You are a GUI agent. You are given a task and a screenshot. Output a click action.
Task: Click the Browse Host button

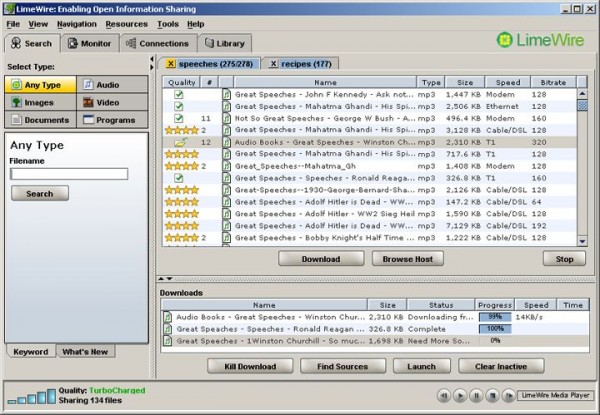click(408, 258)
